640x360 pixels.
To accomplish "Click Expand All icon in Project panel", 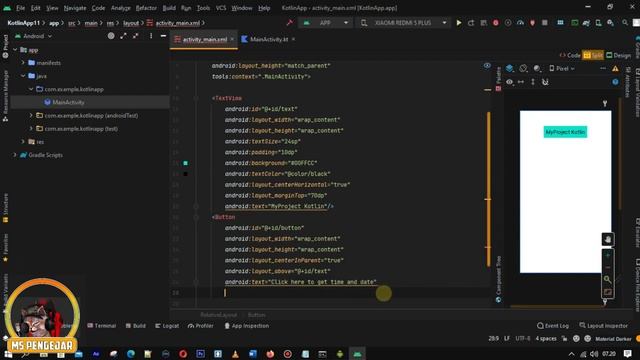I will pos(123,36).
